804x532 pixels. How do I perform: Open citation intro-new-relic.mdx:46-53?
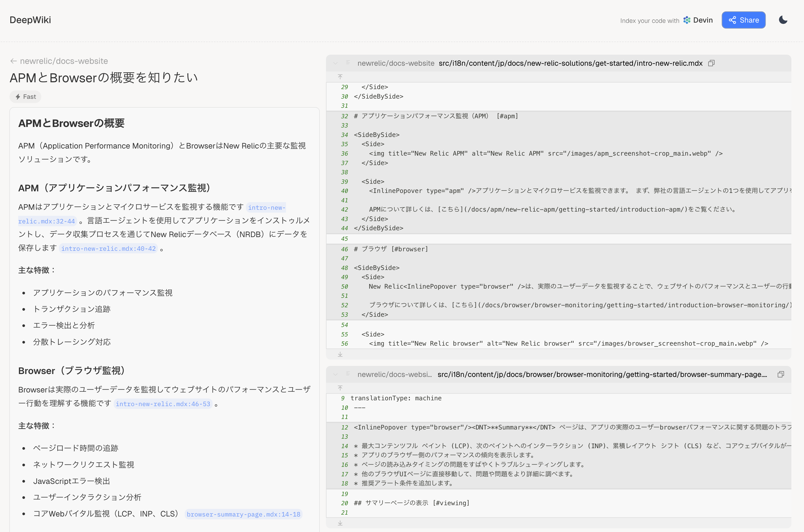[x=163, y=404]
